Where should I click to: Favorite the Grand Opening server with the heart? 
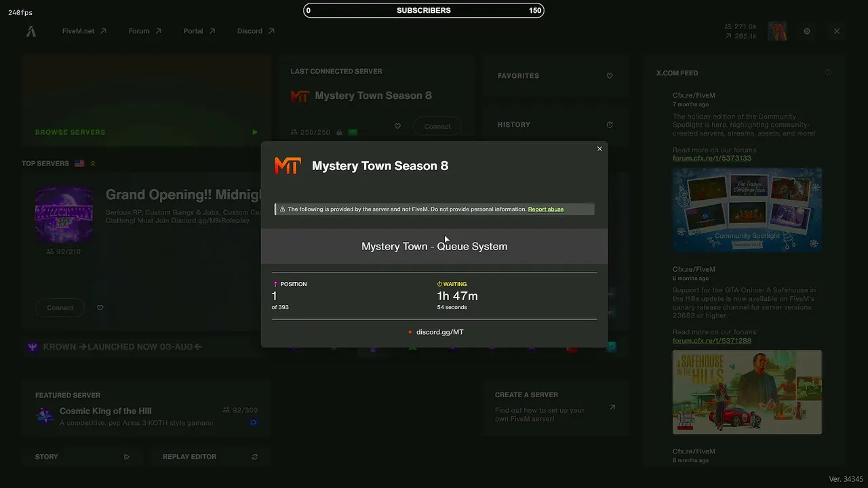click(100, 308)
